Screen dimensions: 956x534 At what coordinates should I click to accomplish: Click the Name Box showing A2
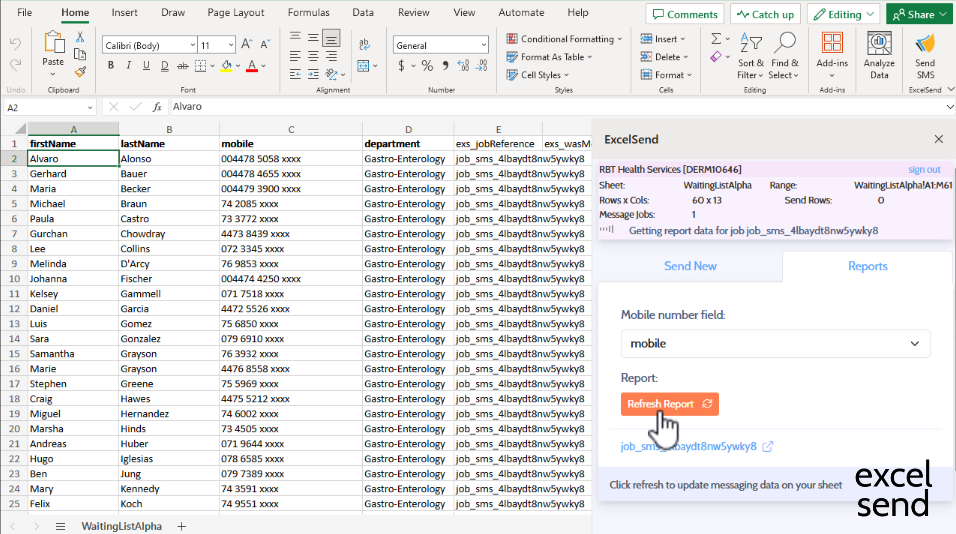tap(49, 107)
